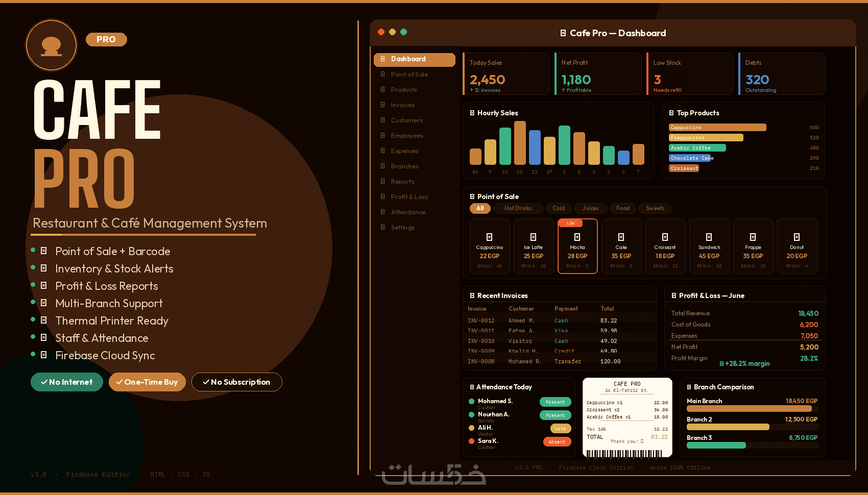Click the icon next to Attendance Today heading

point(472,387)
